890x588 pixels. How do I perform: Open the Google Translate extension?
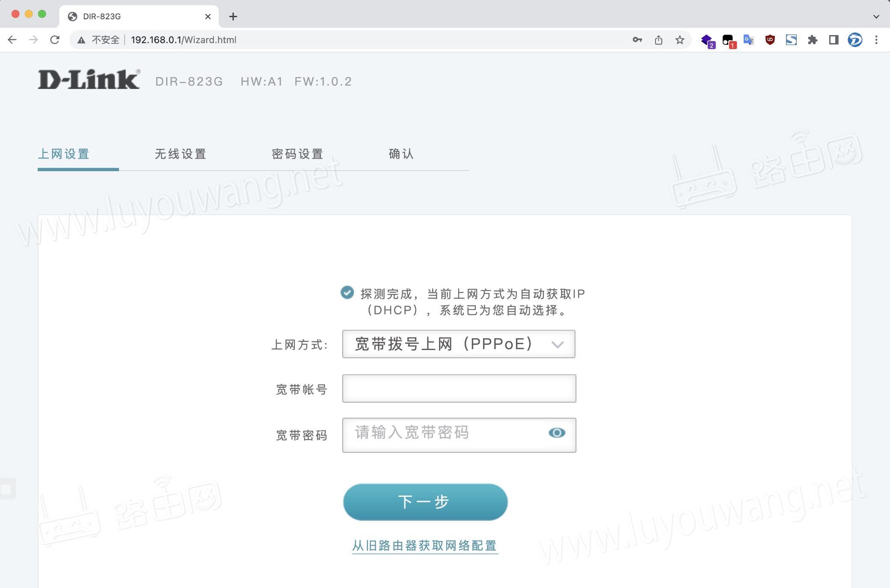749,40
